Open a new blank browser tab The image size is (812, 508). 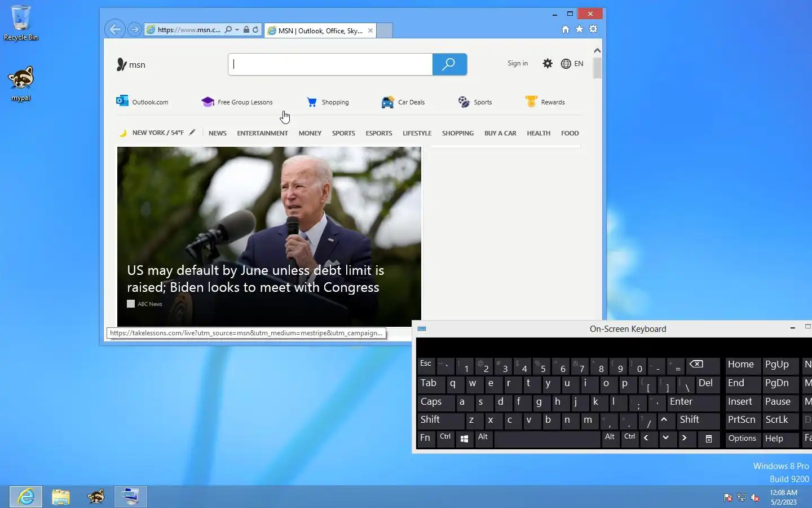tap(384, 30)
